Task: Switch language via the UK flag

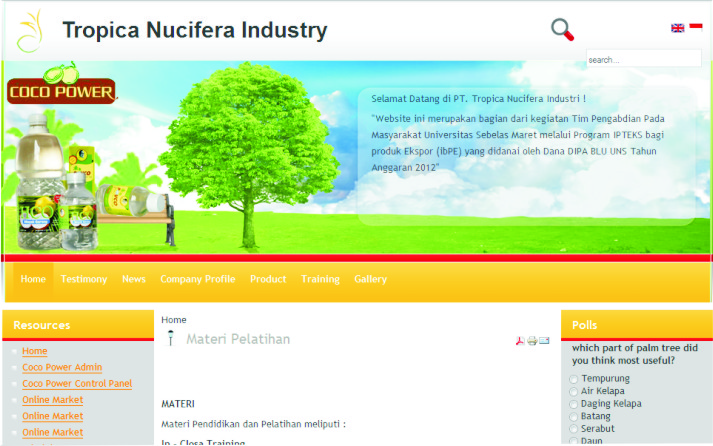Action: point(678,28)
